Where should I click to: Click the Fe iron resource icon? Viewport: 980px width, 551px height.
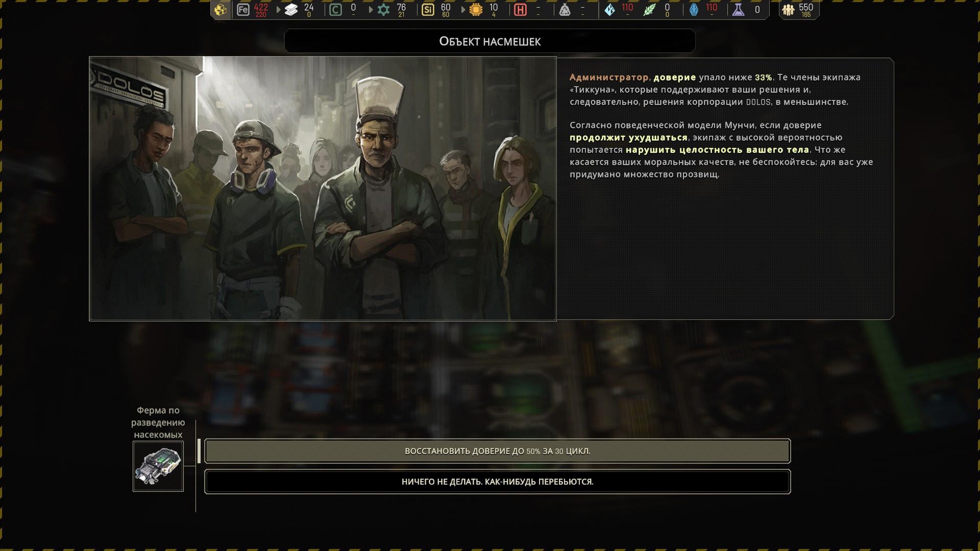[243, 10]
